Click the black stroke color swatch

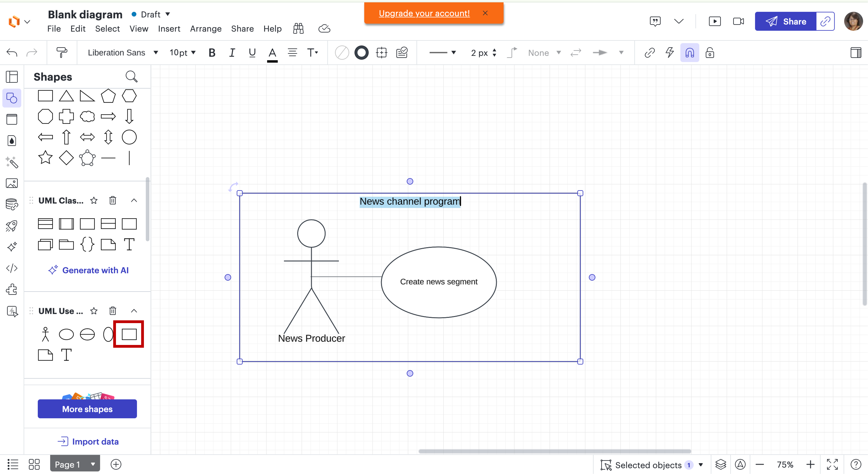(362, 53)
